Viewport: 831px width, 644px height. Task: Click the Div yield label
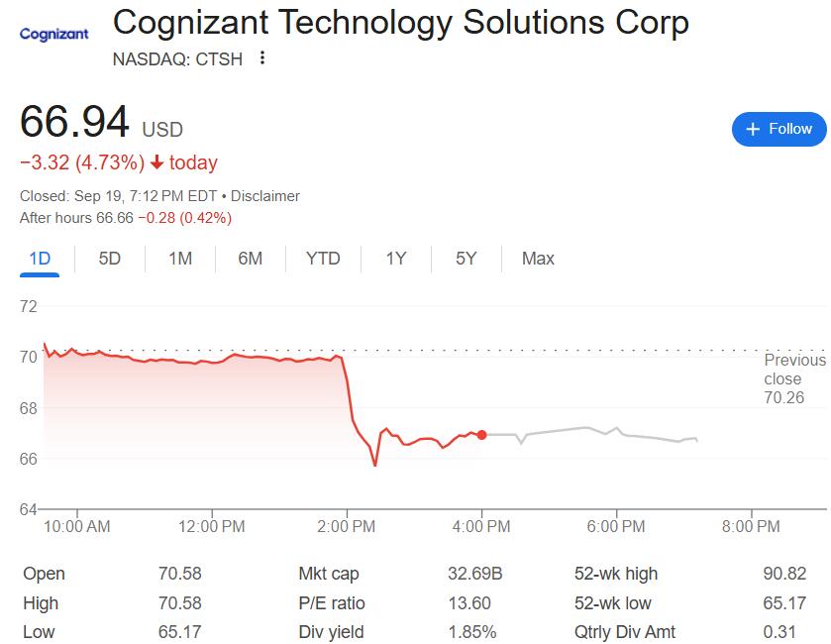[331, 632]
